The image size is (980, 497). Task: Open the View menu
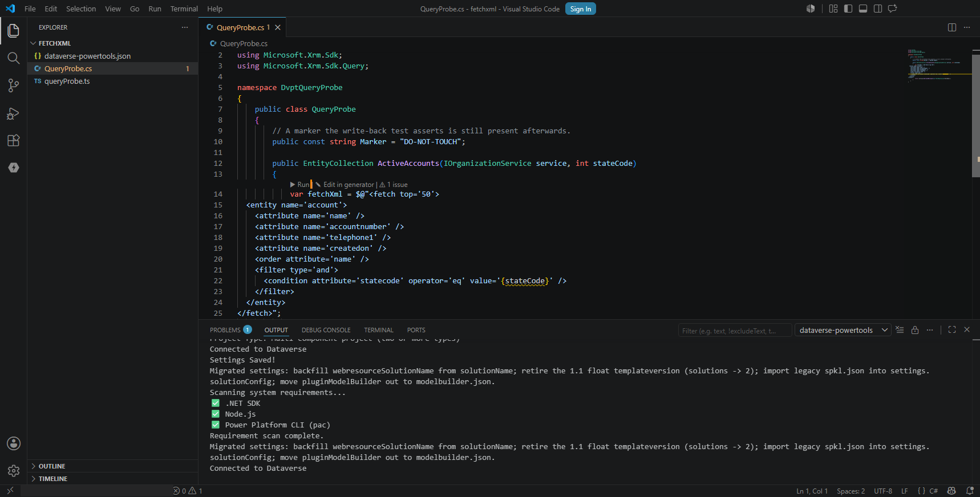[x=113, y=9]
